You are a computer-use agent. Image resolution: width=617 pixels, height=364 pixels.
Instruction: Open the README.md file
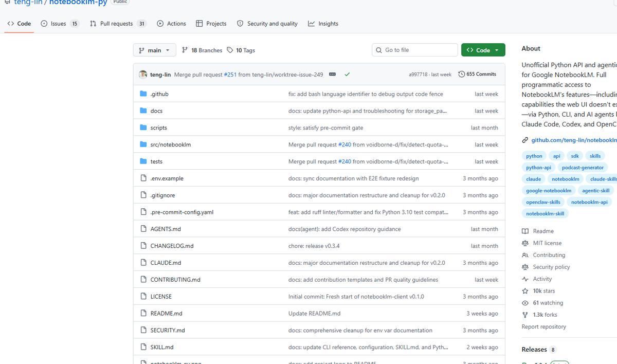[166, 314]
